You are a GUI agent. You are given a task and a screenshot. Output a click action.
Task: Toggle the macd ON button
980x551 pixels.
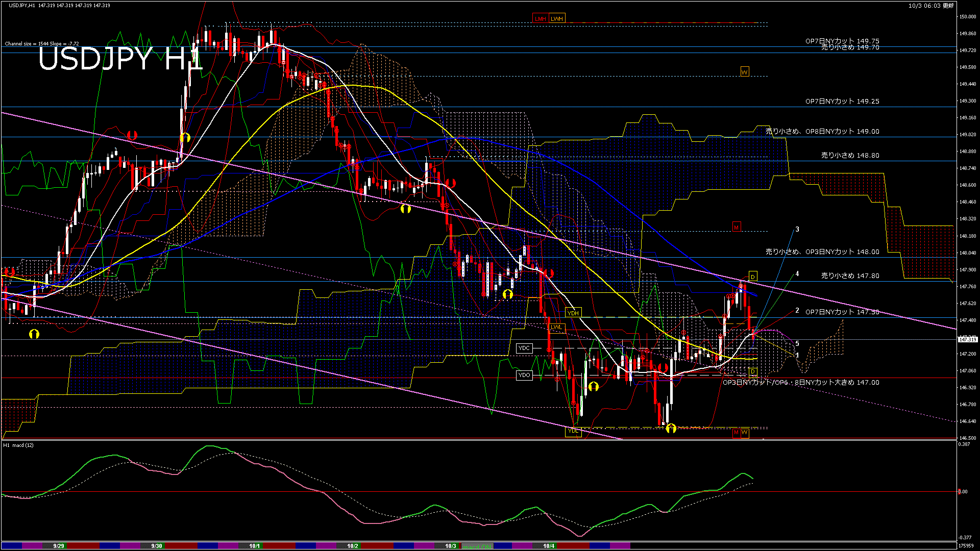pyautogui.click(x=477, y=546)
